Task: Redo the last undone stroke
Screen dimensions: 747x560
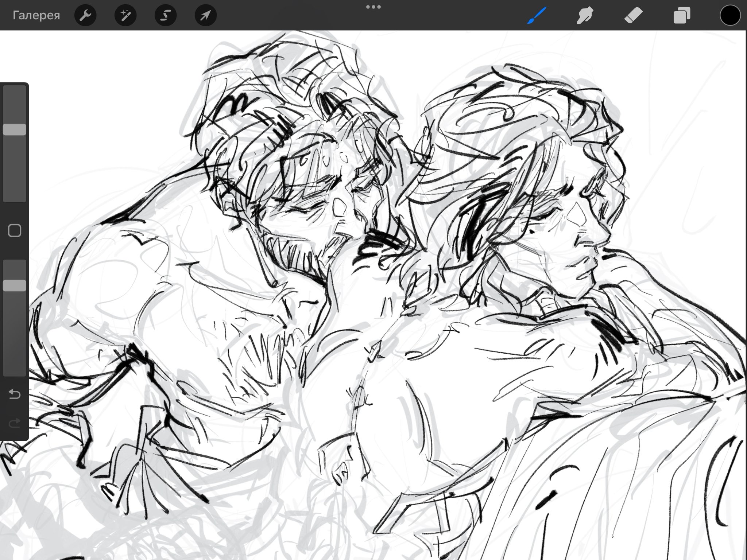Action: pos(15,423)
